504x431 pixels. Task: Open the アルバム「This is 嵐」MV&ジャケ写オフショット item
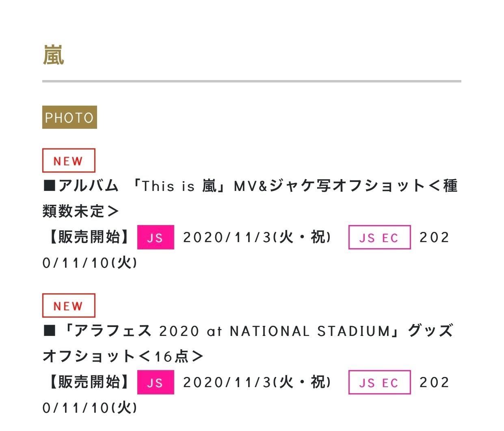point(251,199)
